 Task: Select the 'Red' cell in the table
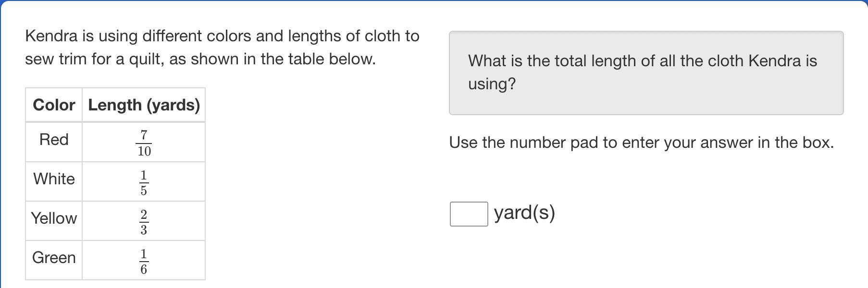[x=54, y=140]
